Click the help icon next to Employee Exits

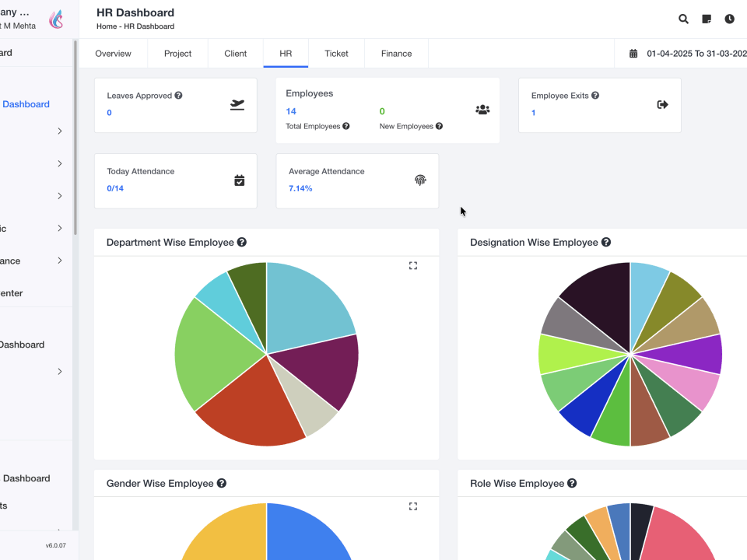(595, 95)
